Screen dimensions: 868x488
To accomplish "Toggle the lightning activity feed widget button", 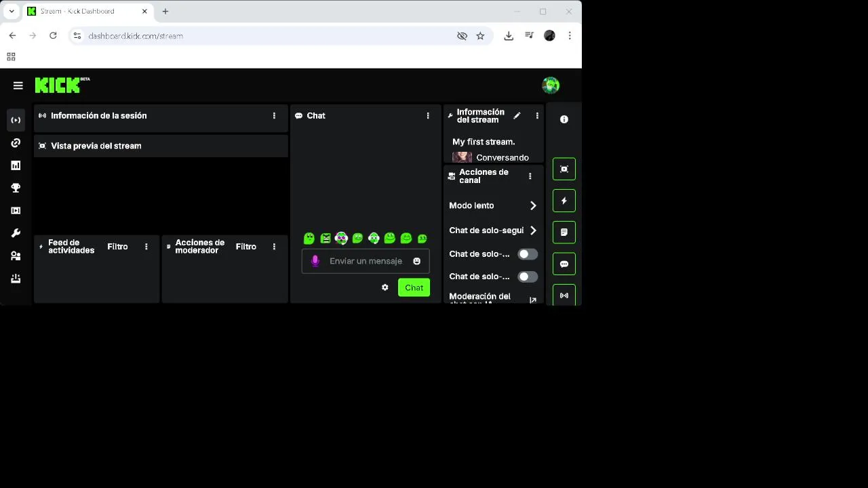I will [x=564, y=201].
